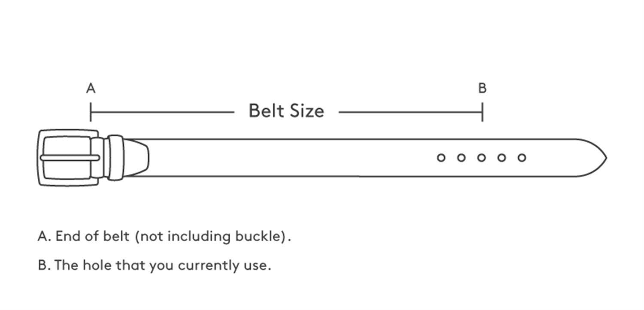
Task: Click the "End of belt" legend line
Action: [164, 236]
